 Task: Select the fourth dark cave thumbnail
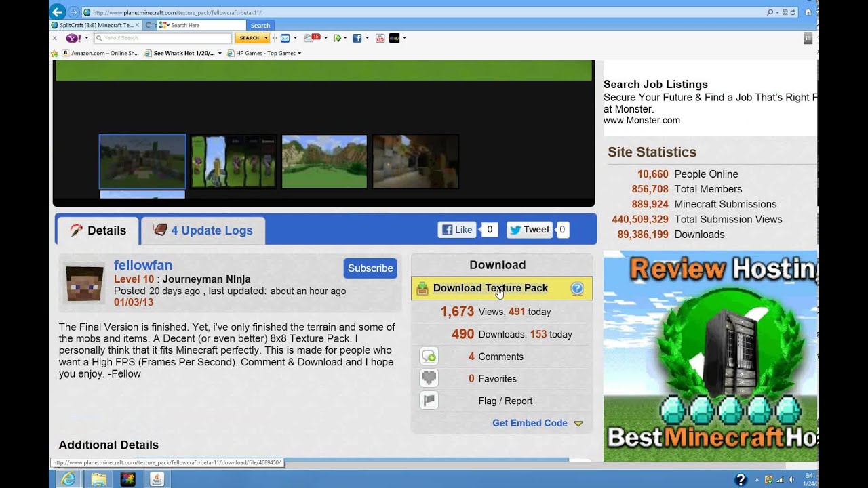(416, 161)
